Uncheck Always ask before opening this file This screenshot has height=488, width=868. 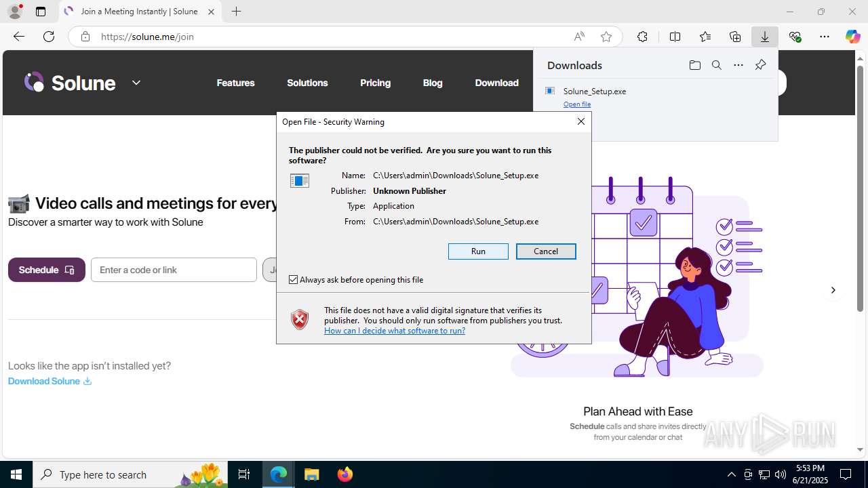(x=294, y=280)
